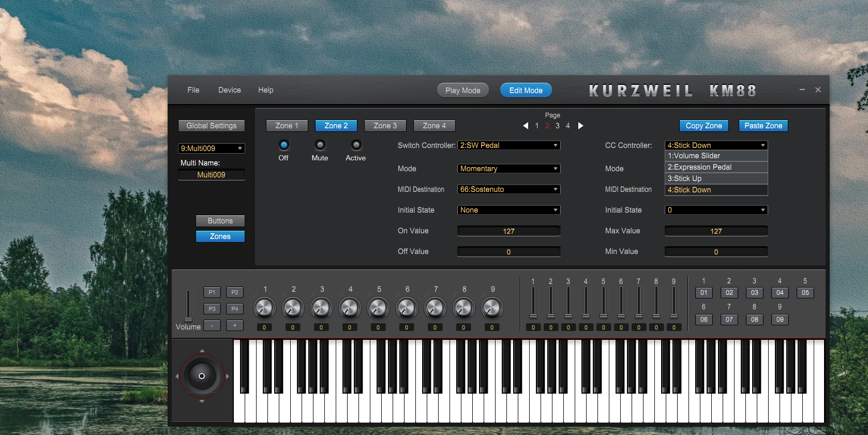Click Paste Zone button
868x435 pixels.
tap(764, 126)
